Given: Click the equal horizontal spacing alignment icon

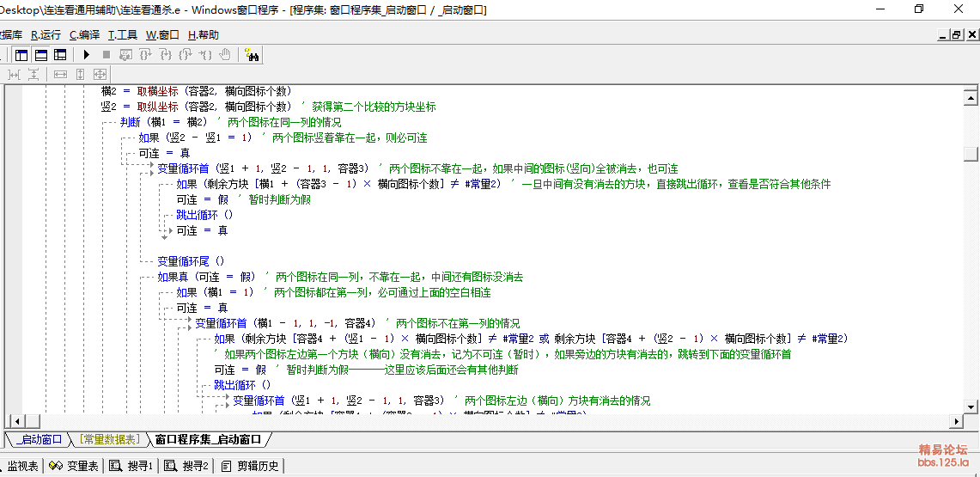Looking at the screenshot, I should coord(14,75).
